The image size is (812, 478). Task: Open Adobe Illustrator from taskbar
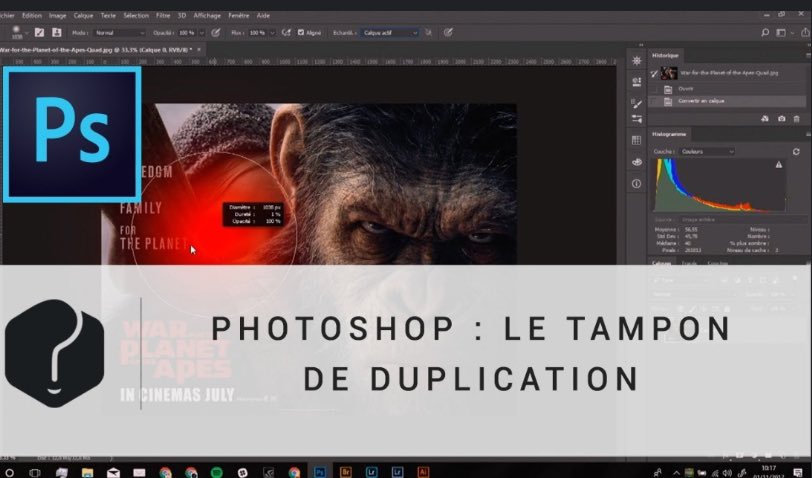(x=423, y=472)
